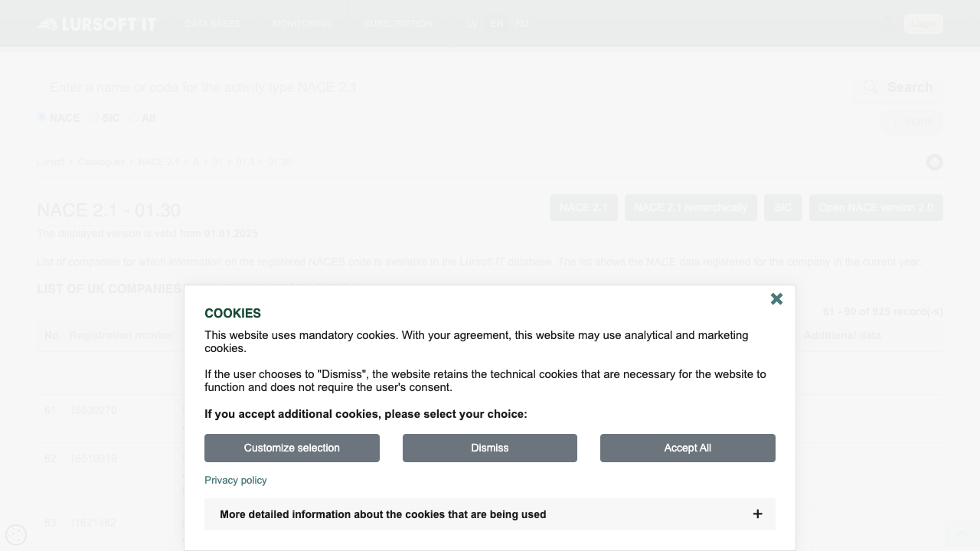The image size is (980, 551).
Task: Open the export icon beside the breadcrumb trail
Action: point(934,161)
